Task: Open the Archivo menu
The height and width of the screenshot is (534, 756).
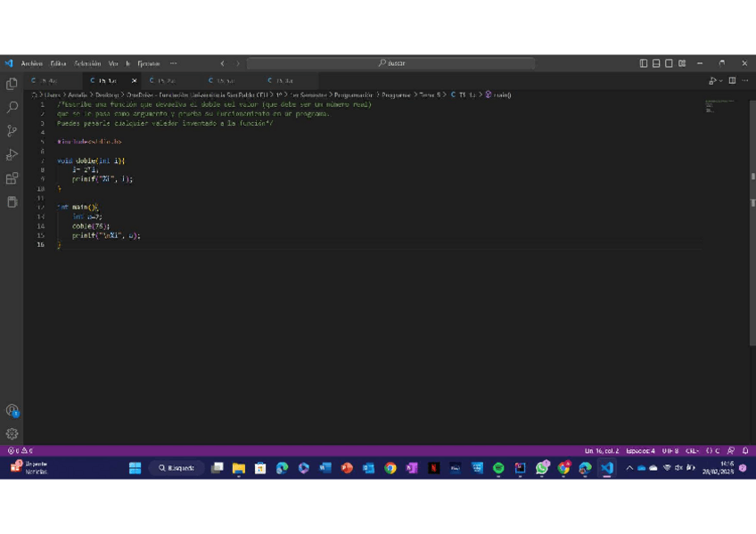Action: click(31, 63)
